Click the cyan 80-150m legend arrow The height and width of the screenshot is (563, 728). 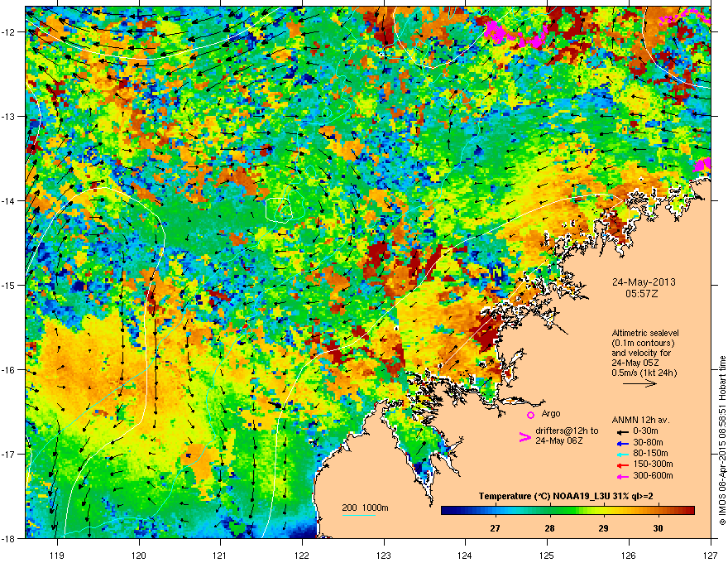pos(622,454)
